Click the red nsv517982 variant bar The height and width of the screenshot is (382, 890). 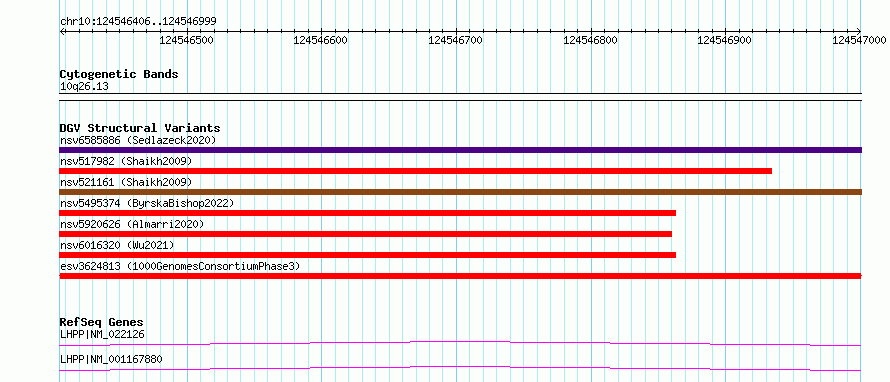tap(415, 171)
